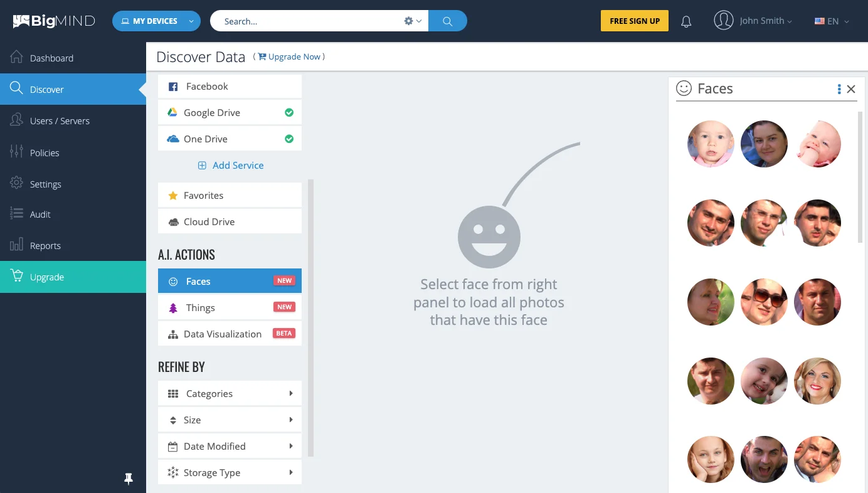Expand the Categories filter
The image size is (868, 493).
230,393
